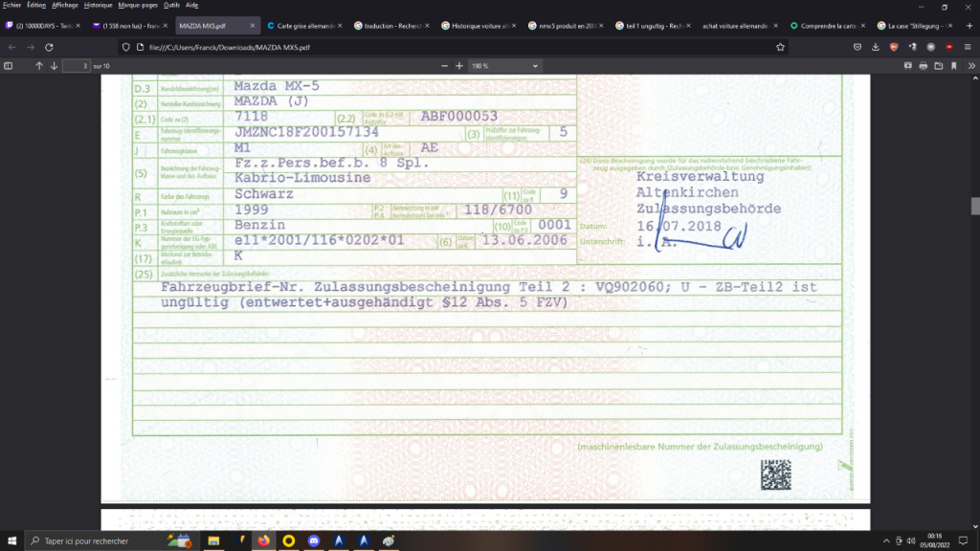Zoom in the PDF with plus button

click(x=459, y=66)
